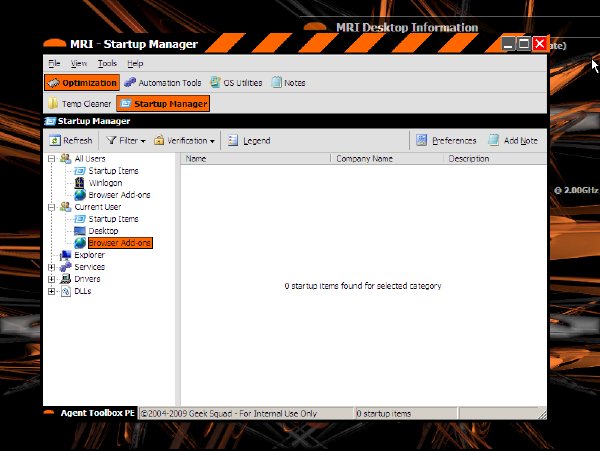Click the Refresh icon in toolbar
The width and height of the screenshot is (600, 451).
tap(55, 140)
